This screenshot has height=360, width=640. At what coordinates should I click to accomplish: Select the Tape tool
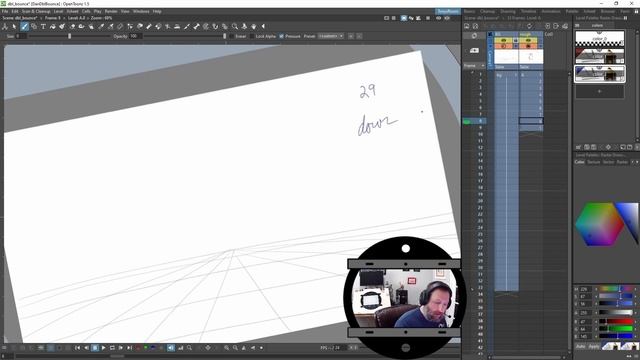coord(82,27)
